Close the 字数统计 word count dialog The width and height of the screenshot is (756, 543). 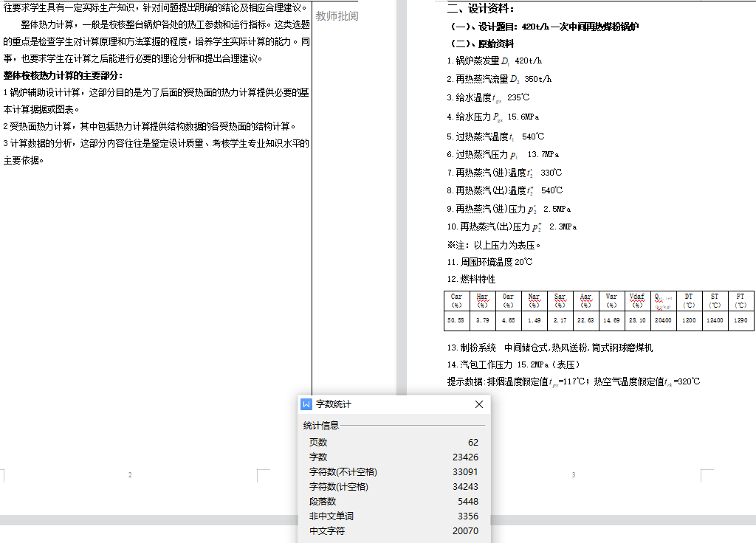pos(478,404)
